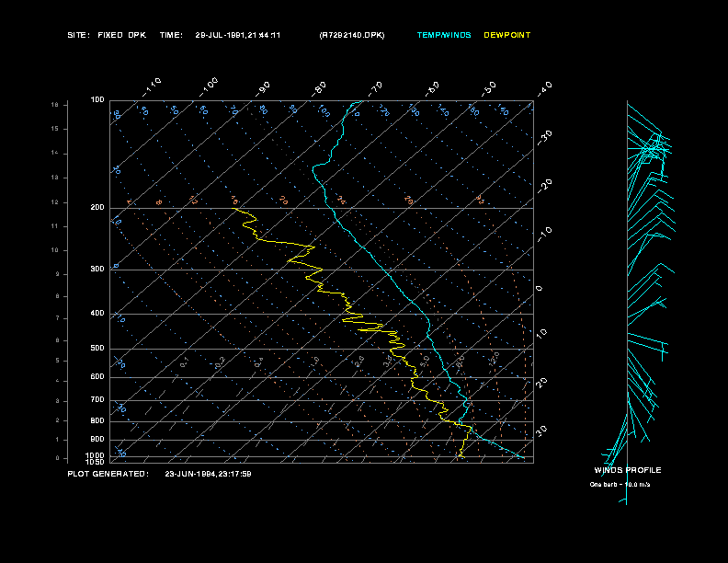Click the -10 isotherm label on right edge

[544, 235]
